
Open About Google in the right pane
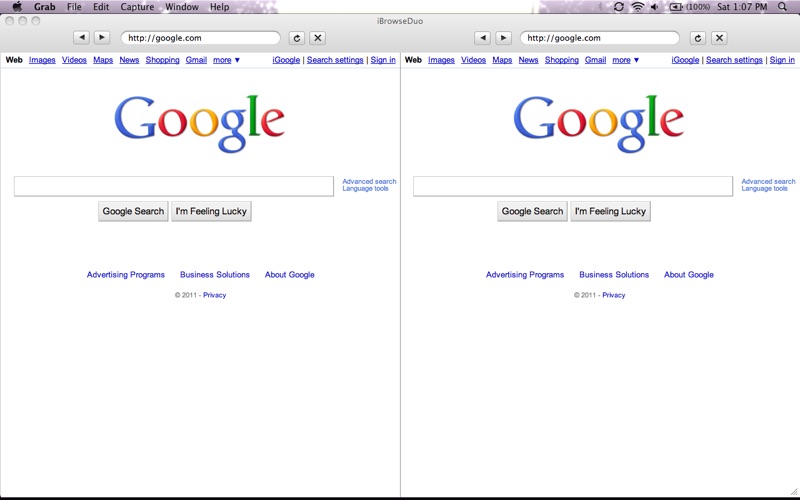(688, 274)
